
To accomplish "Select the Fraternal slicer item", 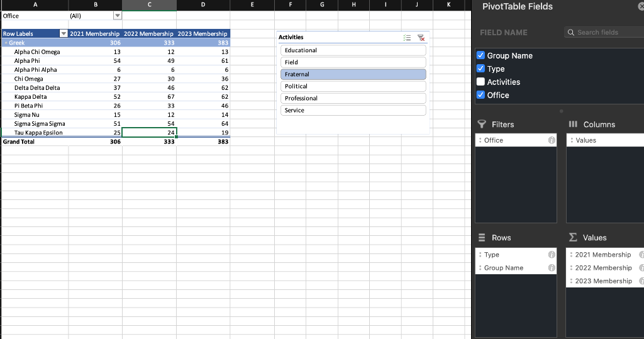I will 353,74.
